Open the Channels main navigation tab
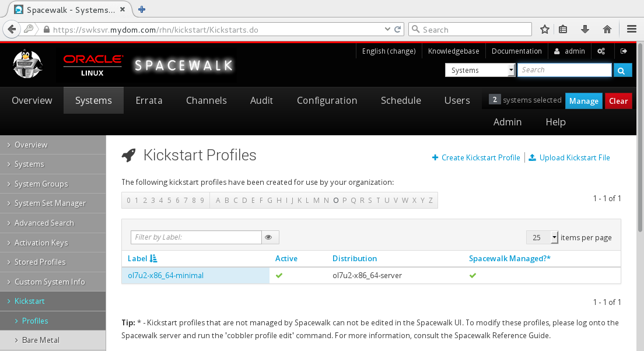The image size is (644, 351). coord(206,100)
